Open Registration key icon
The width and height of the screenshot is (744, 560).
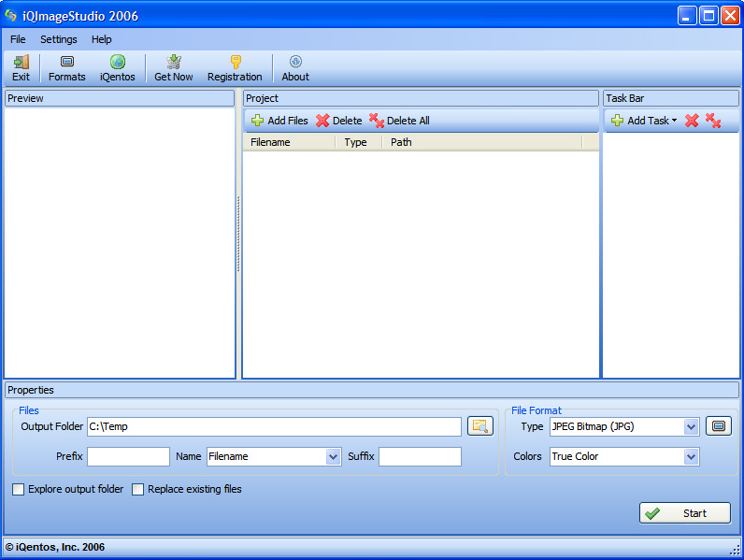point(235,68)
